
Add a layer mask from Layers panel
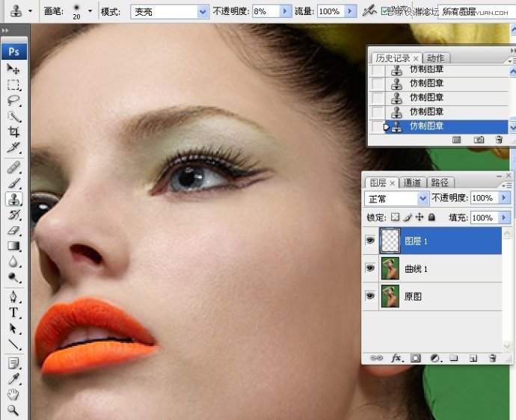pyautogui.click(x=415, y=358)
